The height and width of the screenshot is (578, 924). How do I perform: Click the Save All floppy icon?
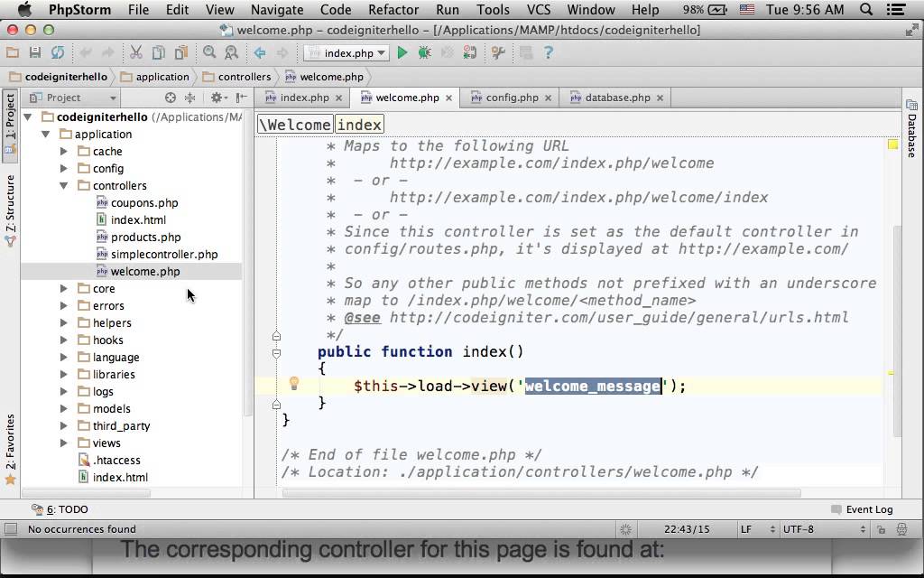[35, 53]
